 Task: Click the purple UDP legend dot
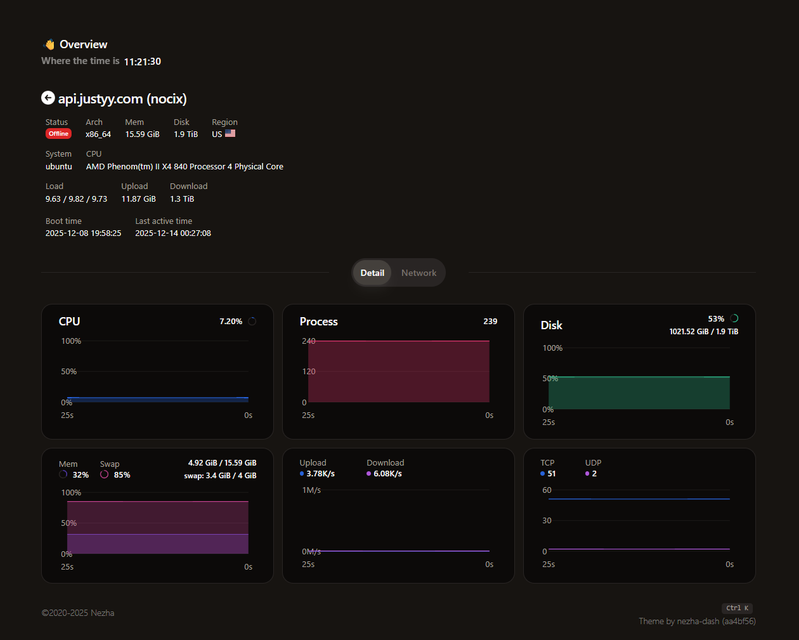pos(587,474)
